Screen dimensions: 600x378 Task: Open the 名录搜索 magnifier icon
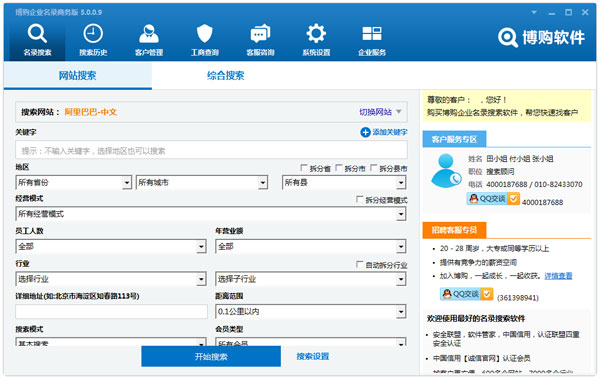(x=37, y=34)
